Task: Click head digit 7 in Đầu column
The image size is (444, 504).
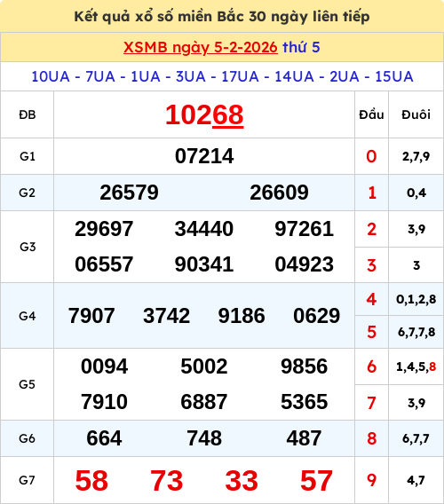Action: pyautogui.click(x=371, y=403)
